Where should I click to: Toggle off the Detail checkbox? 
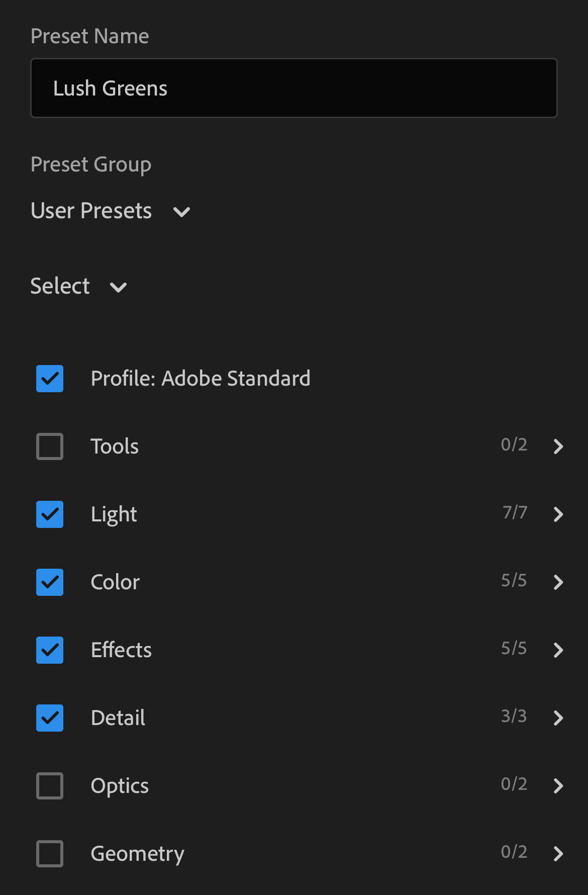[50, 718]
